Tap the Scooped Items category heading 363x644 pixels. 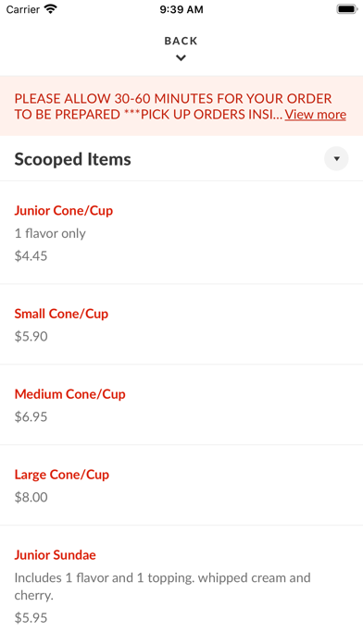point(73,159)
